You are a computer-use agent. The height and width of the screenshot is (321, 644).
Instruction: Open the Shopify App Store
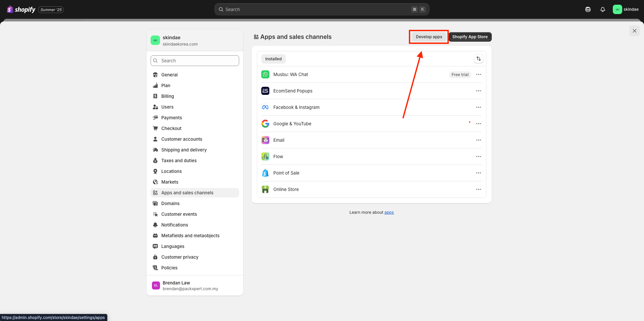click(470, 37)
